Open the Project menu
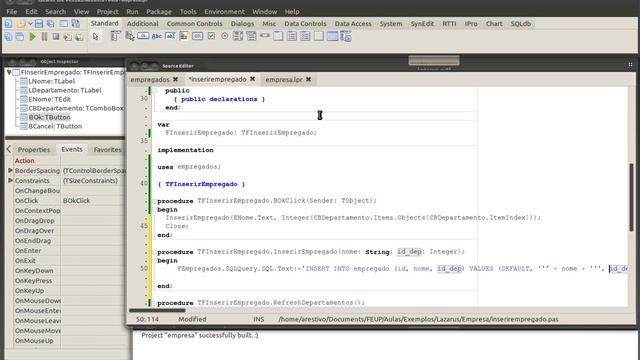Image resolution: width=640 pixels, height=360 pixels. coord(107,11)
